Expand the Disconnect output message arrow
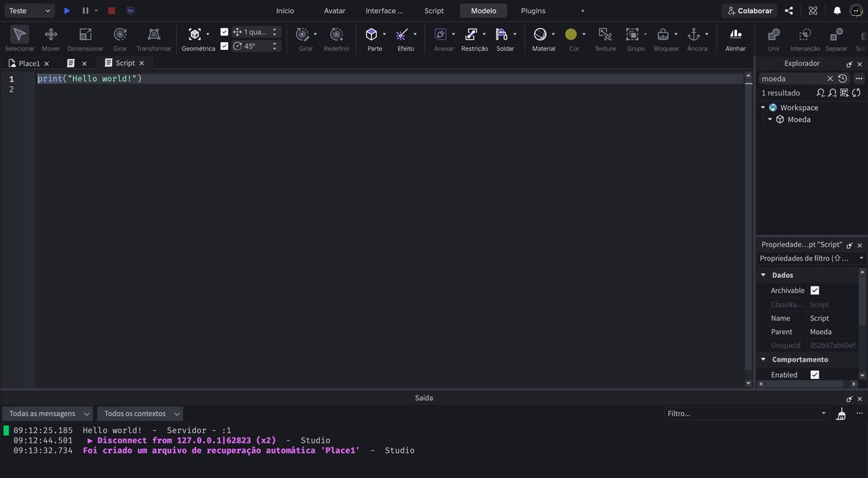This screenshot has width=868, height=478. tap(90, 440)
